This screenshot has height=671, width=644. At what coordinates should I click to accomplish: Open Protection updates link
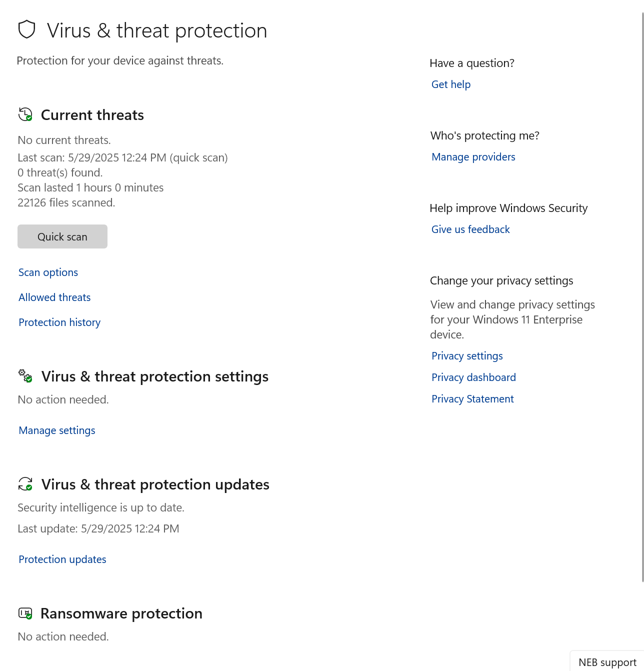point(62,559)
